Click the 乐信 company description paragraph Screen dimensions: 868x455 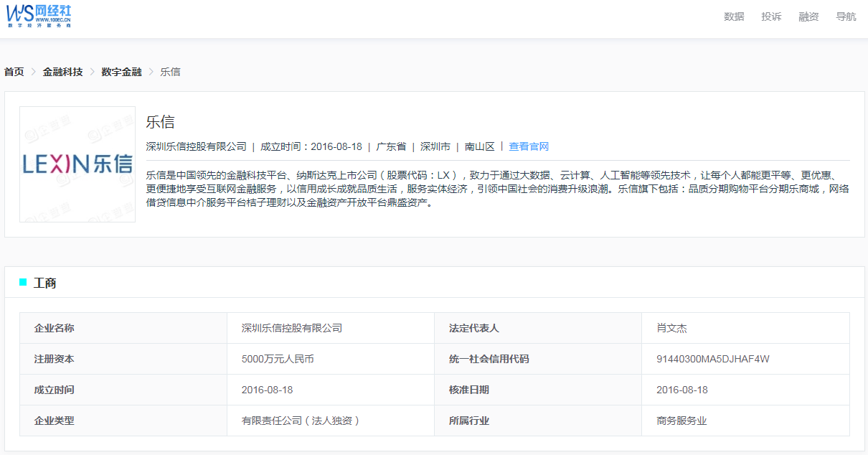(498, 189)
